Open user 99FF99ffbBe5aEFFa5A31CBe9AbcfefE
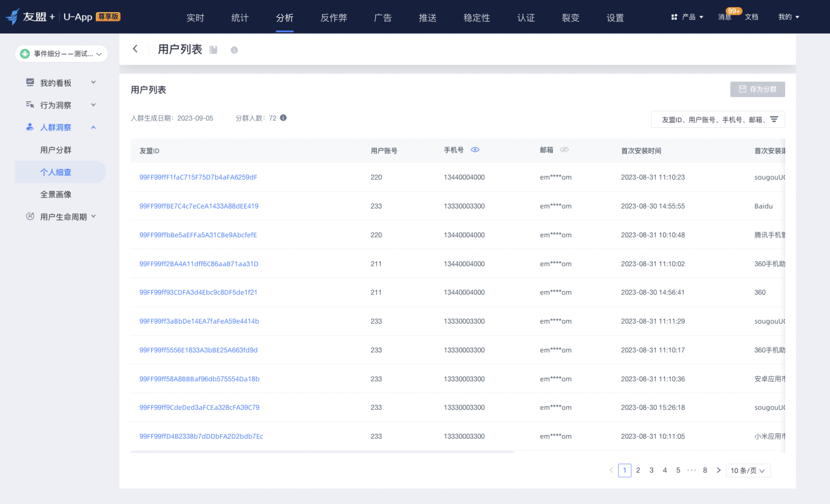Viewport: 830px width, 504px height. click(x=198, y=235)
